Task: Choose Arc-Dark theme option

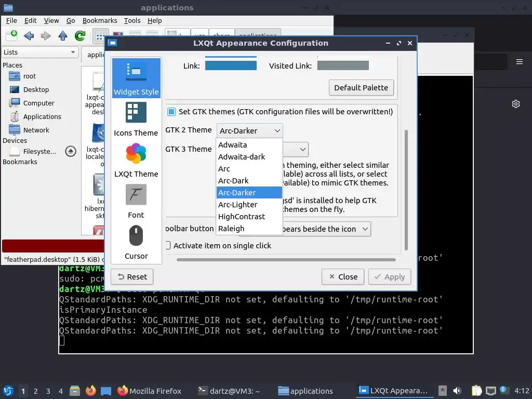Action: pyautogui.click(x=249, y=180)
